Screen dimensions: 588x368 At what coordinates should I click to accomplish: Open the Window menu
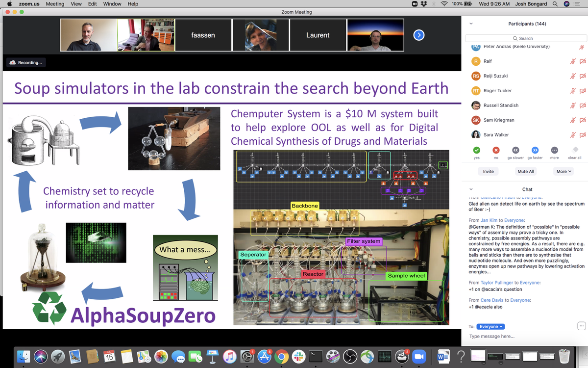pos(112,4)
